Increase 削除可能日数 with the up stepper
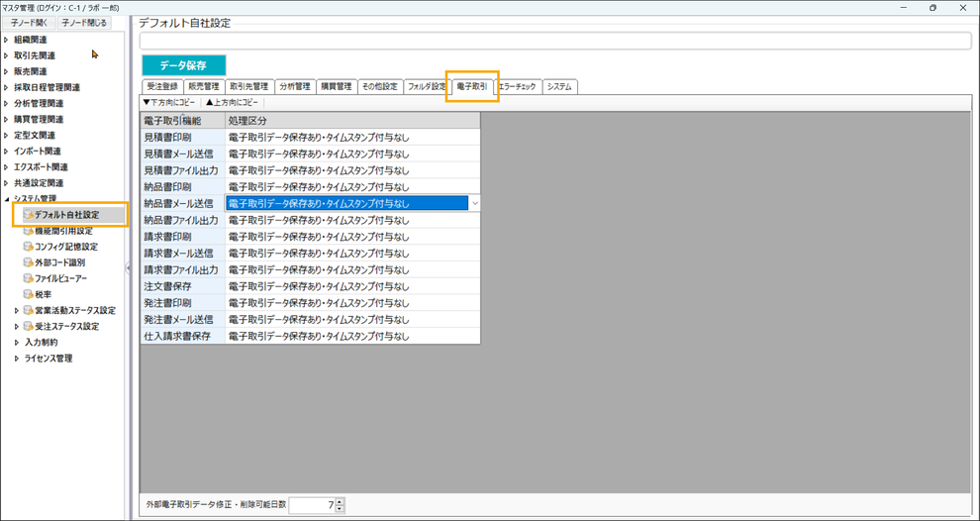The height and width of the screenshot is (521, 980). [340, 501]
